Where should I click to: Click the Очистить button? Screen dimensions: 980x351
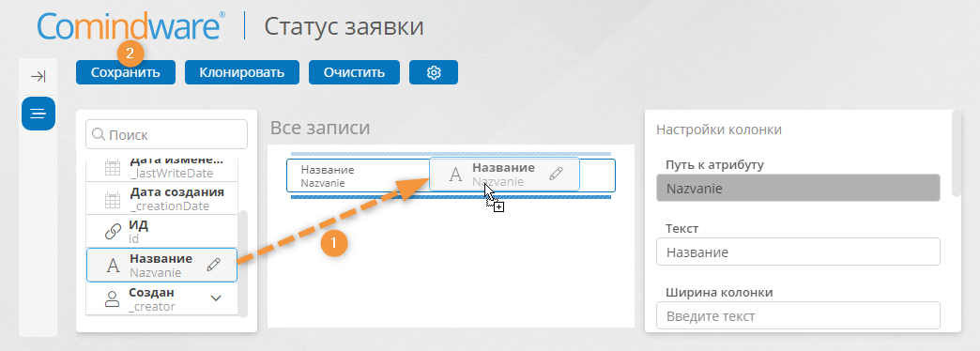click(x=355, y=72)
